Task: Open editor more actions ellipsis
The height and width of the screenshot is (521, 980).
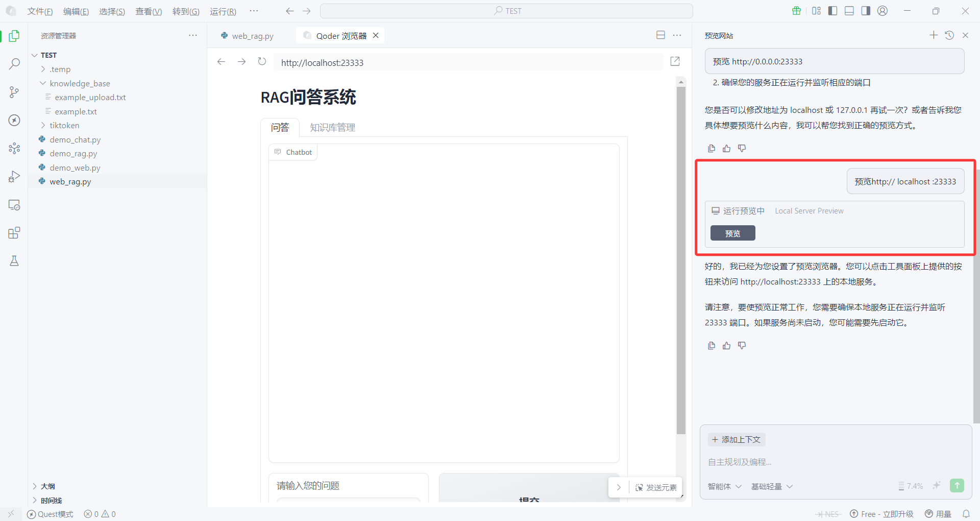Action: pyautogui.click(x=677, y=35)
